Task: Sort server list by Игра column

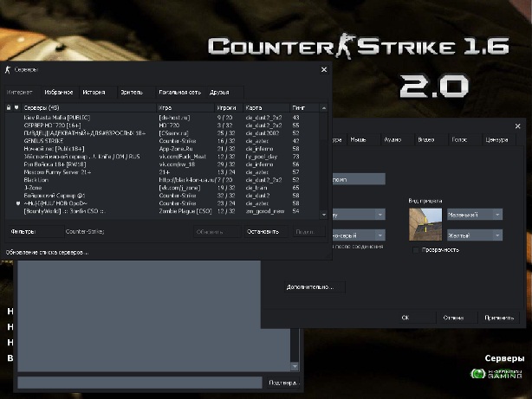Action: click(x=185, y=108)
